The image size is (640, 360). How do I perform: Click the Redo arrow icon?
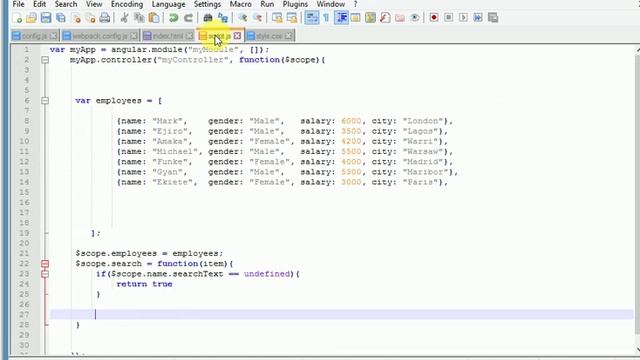click(x=188, y=18)
